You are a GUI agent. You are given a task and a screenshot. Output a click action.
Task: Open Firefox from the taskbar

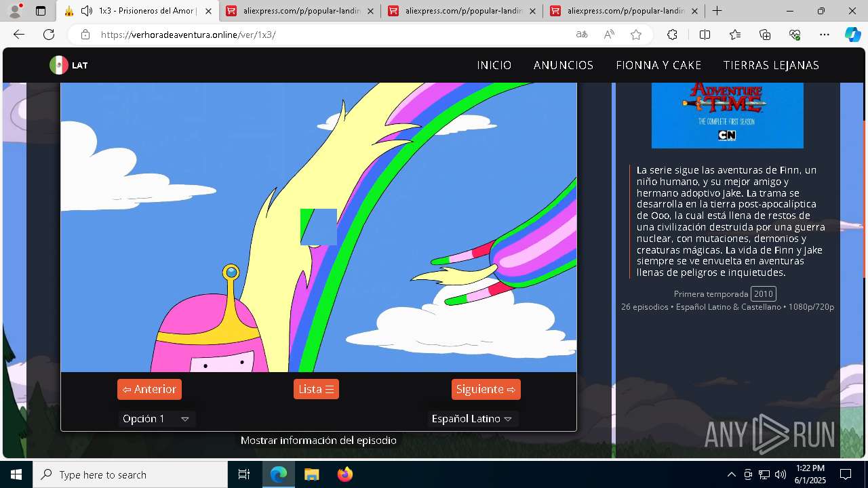344,474
